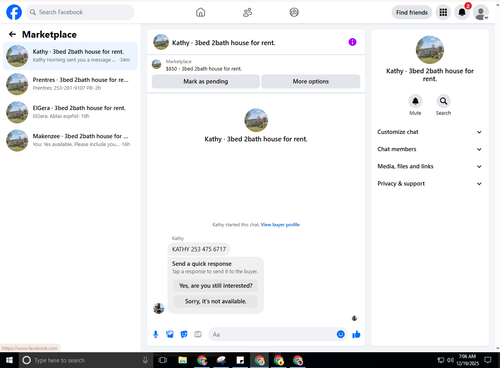
Task: Open Makenzee conversation in list
Action: coord(70,140)
